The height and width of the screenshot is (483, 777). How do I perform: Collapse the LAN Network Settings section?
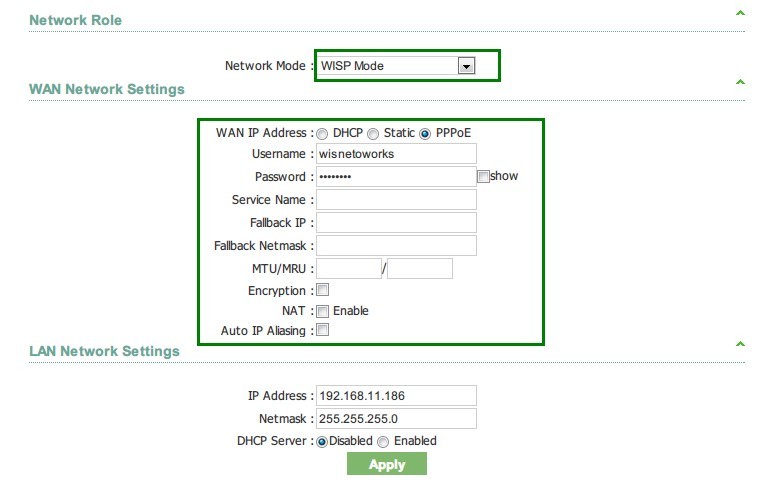740,344
